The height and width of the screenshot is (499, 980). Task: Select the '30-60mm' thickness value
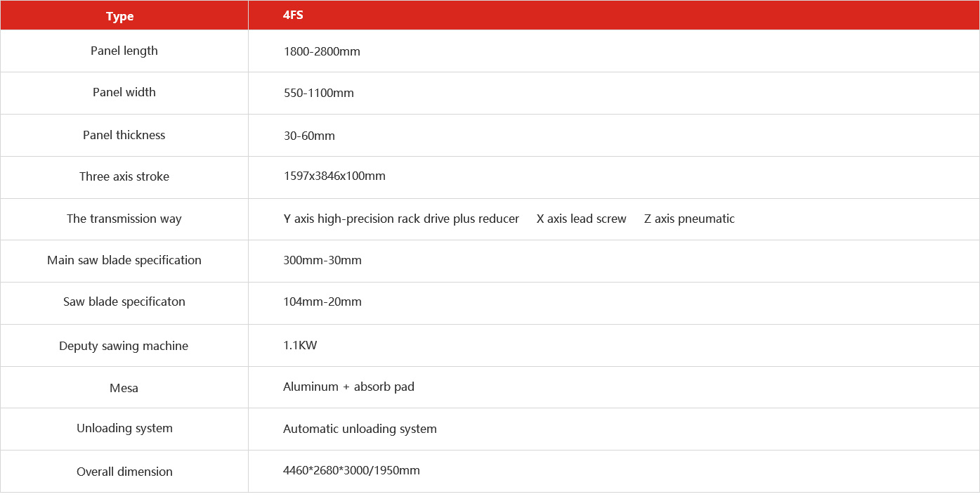pos(309,136)
